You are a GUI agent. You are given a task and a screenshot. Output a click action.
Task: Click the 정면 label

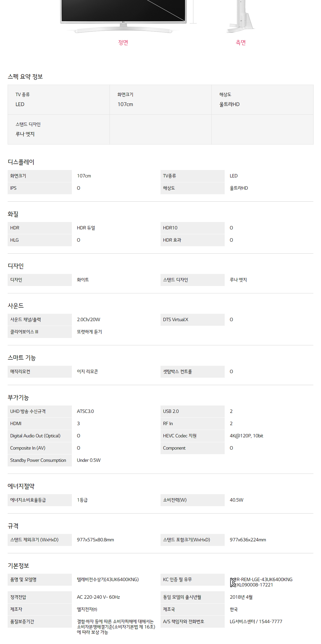point(123,43)
